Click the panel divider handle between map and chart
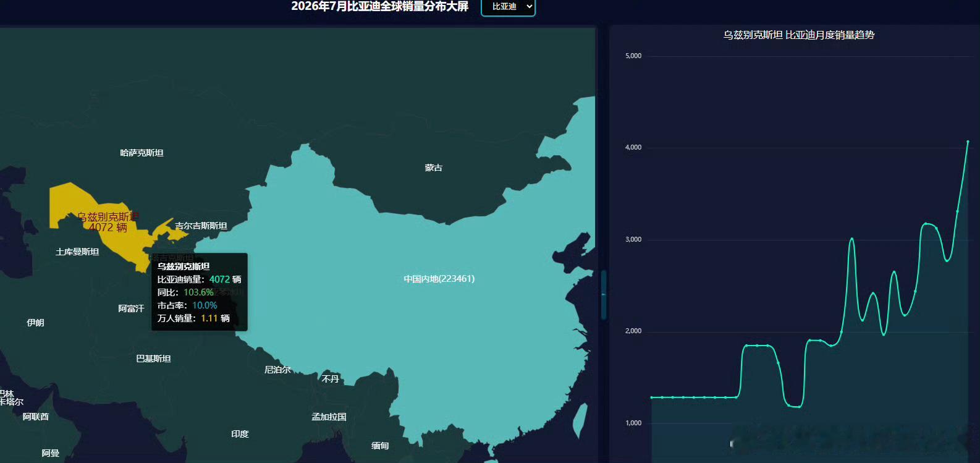 [x=604, y=295]
